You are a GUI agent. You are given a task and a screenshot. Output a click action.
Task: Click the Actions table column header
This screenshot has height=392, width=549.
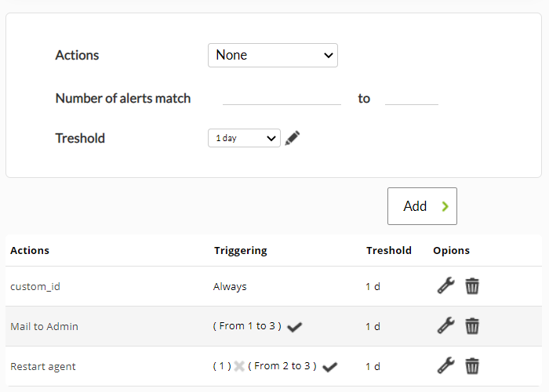pyautogui.click(x=30, y=251)
